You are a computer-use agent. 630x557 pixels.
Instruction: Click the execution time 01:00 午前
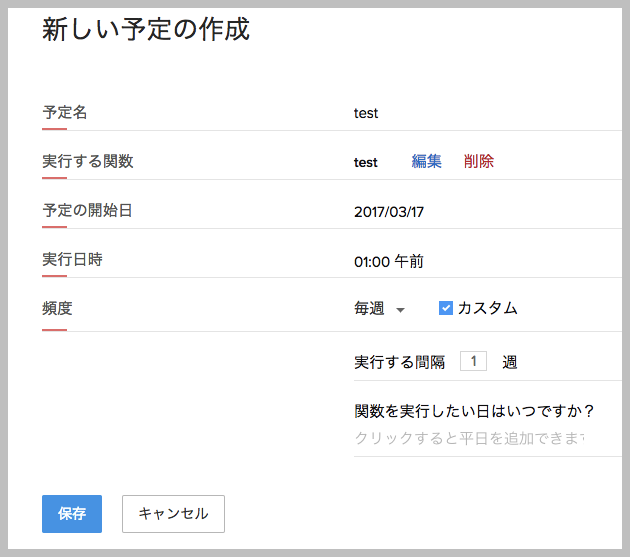pyautogui.click(x=389, y=261)
